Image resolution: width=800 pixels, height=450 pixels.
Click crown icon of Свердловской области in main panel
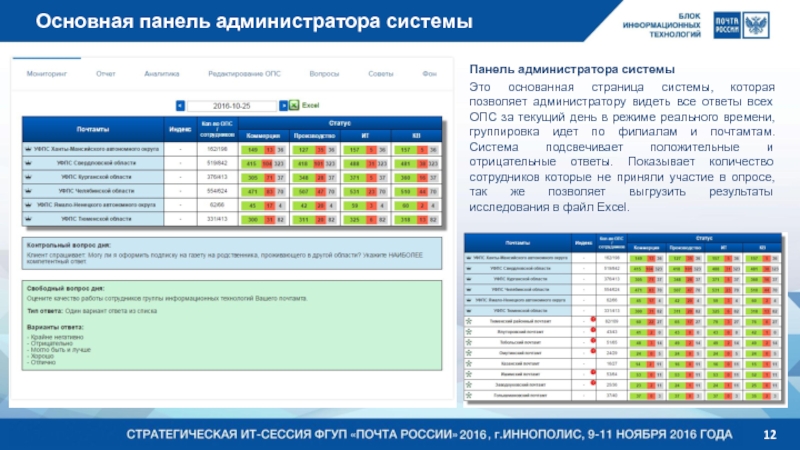tap(28, 163)
